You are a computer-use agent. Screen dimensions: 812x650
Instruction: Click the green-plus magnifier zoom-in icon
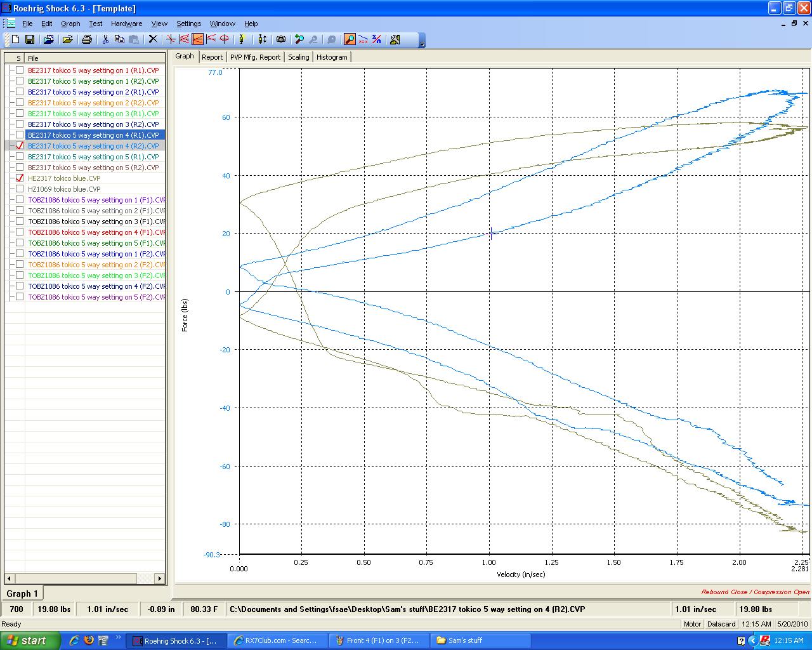pyautogui.click(x=299, y=39)
